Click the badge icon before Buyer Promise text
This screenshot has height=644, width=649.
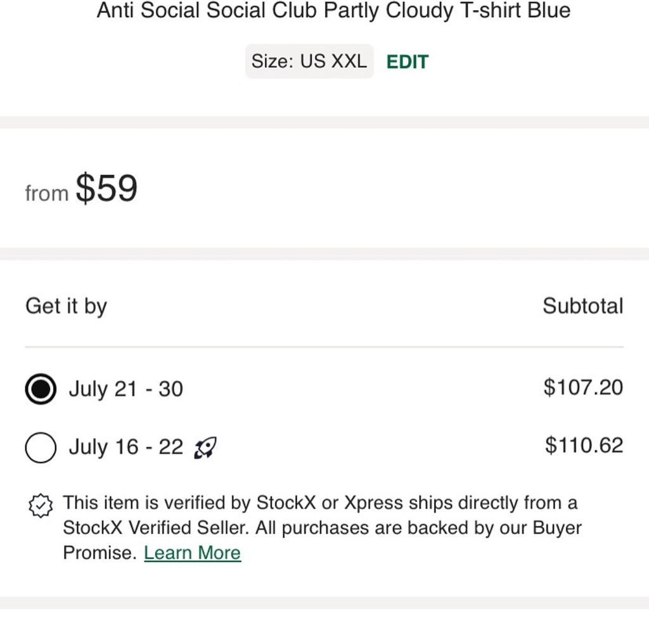pos(41,506)
